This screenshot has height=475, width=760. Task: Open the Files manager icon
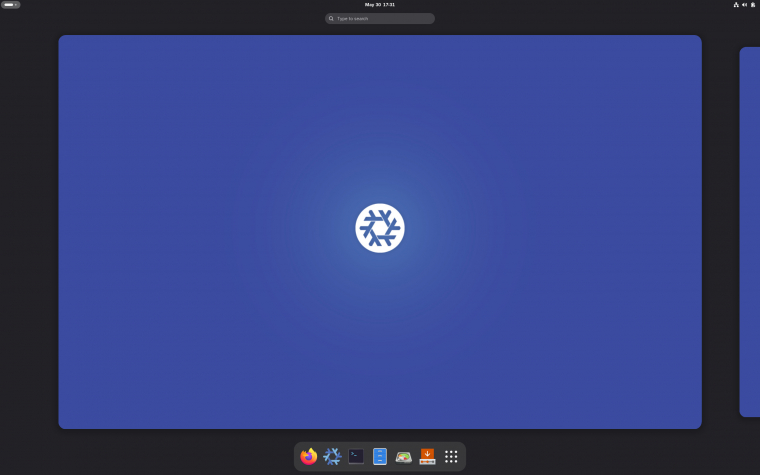(380, 457)
